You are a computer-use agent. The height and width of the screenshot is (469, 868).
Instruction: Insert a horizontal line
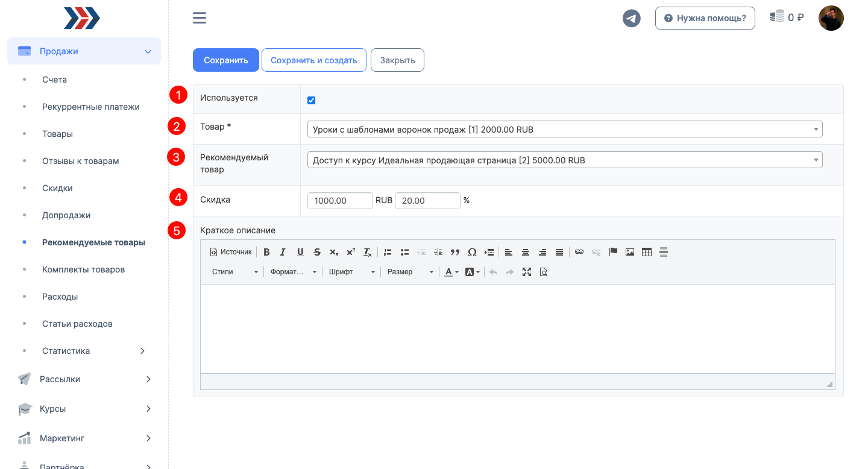(664, 252)
